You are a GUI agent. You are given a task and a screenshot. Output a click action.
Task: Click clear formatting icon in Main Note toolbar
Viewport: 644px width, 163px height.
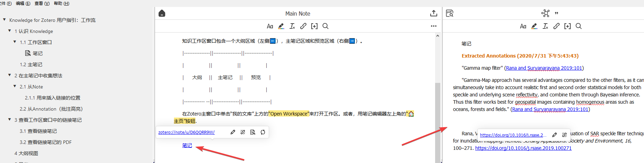click(292, 26)
